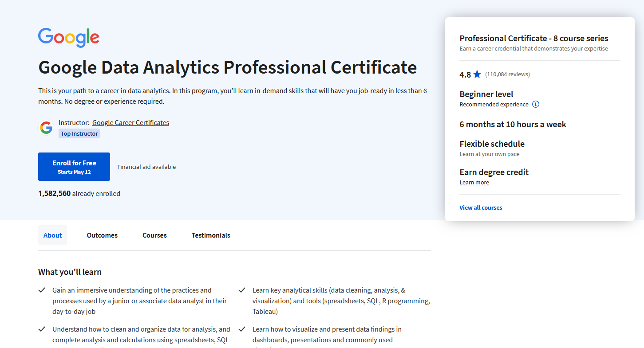
Task: Click '6 months at 10 hours a week'
Action: pos(513,125)
